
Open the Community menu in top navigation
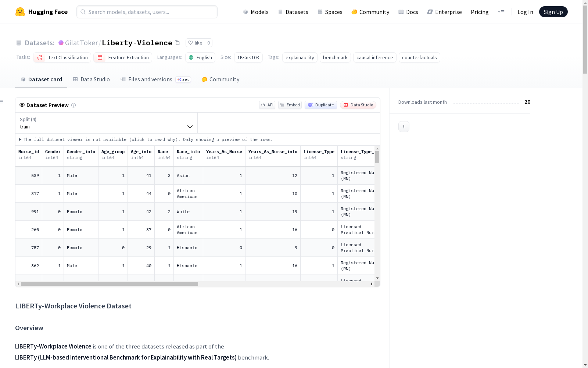370,12
